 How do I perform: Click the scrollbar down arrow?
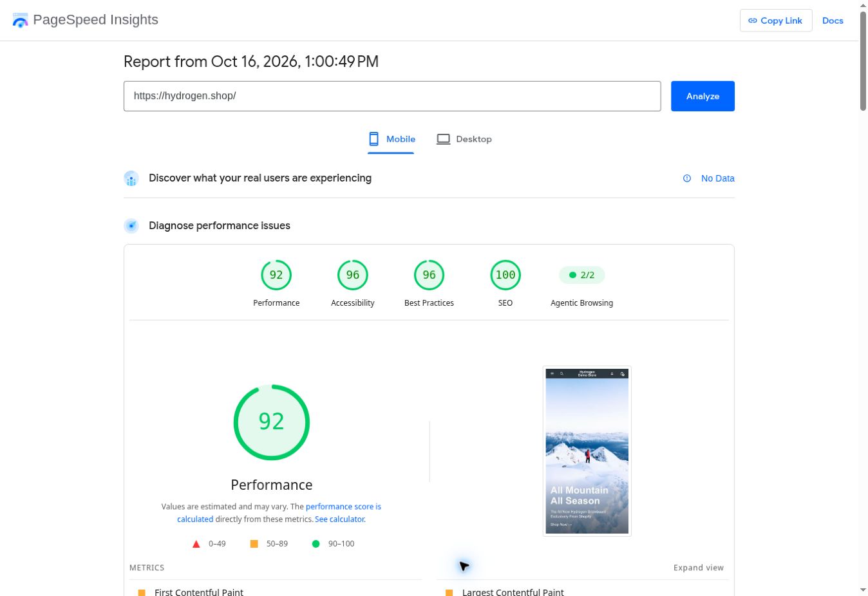point(863,590)
